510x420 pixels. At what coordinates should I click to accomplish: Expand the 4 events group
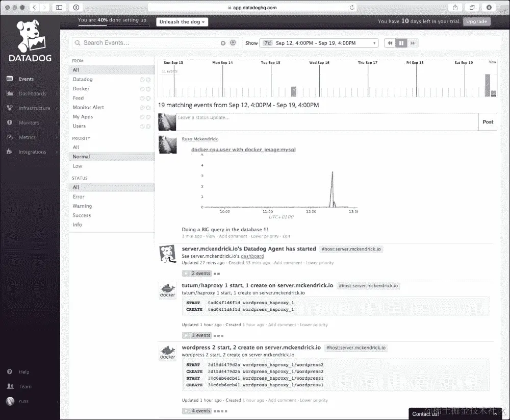[x=197, y=411]
